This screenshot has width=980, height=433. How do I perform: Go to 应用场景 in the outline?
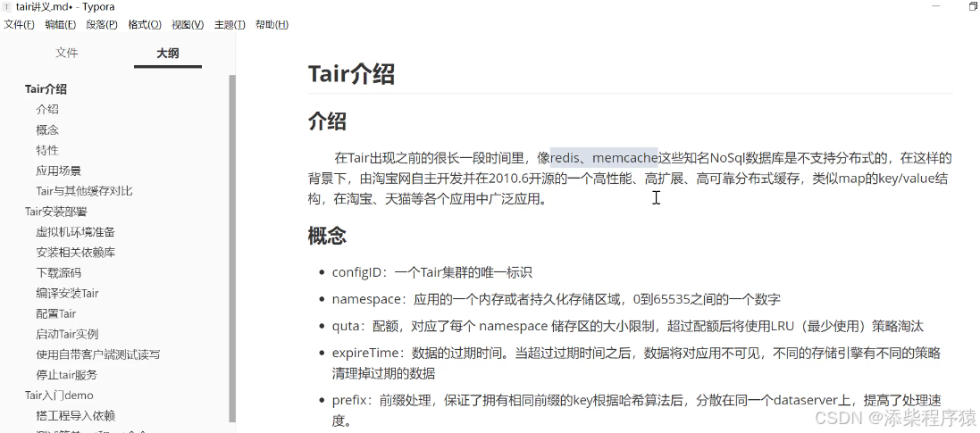pyautogui.click(x=59, y=171)
